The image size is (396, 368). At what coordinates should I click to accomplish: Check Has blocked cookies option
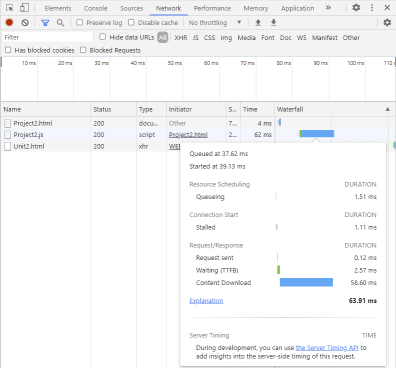coord(8,50)
